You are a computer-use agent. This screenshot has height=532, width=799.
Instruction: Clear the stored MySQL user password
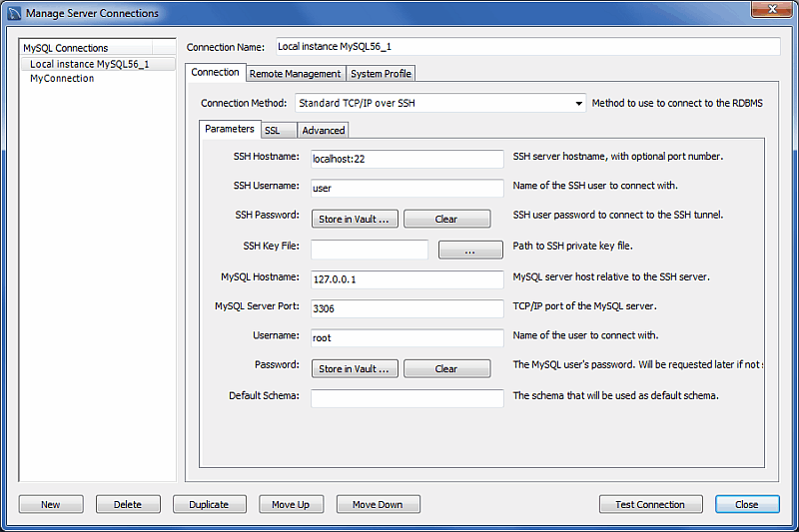tap(446, 368)
